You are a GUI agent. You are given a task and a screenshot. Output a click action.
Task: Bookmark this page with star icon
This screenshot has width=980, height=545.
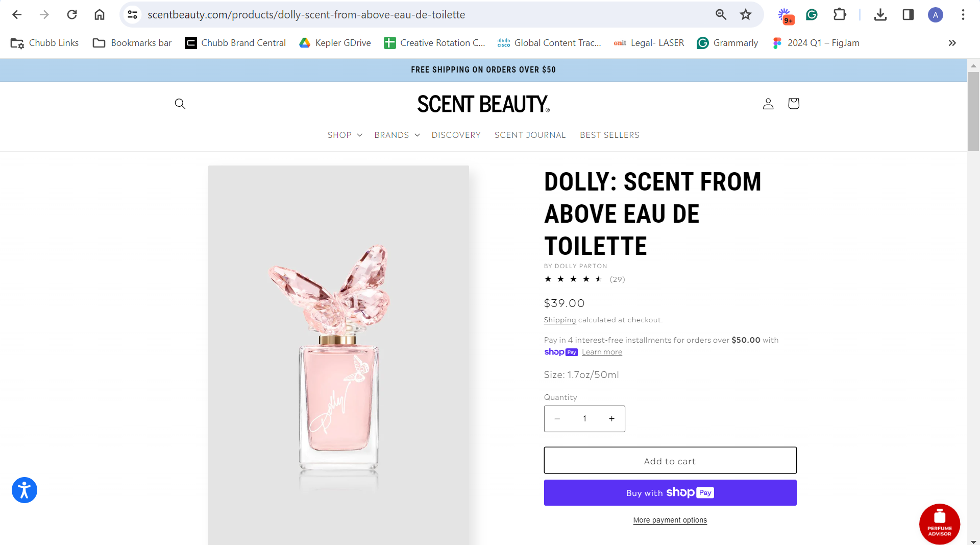[x=746, y=15]
